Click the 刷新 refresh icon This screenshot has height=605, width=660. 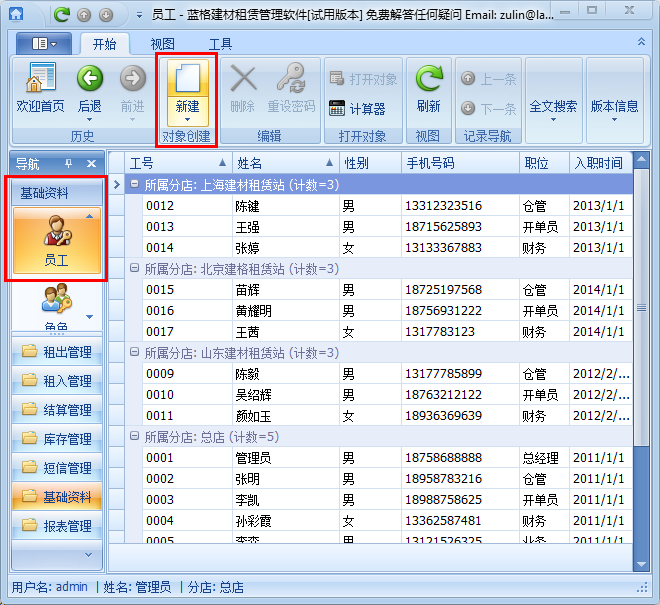(x=428, y=82)
